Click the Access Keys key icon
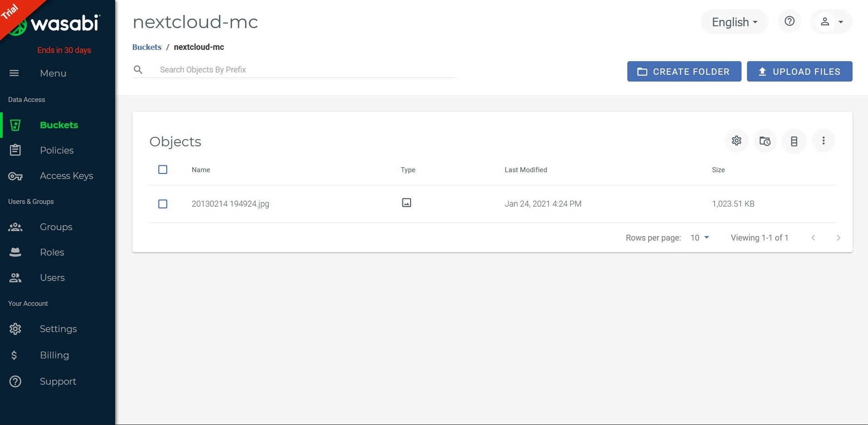This screenshot has height=425, width=868. pyautogui.click(x=15, y=176)
